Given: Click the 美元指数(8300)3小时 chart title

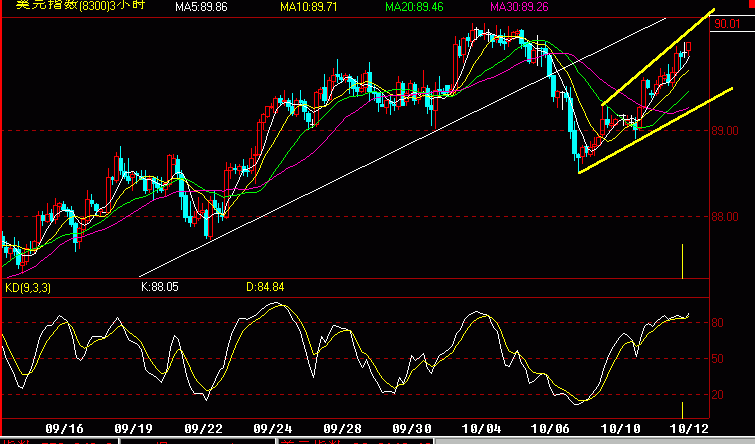Looking at the screenshot, I should (80, 5).
